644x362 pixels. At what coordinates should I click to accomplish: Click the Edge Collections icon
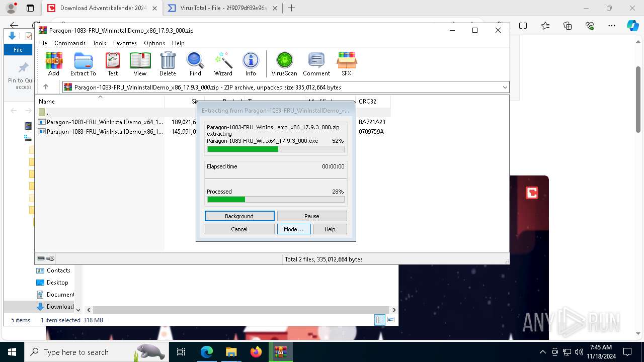coord(568,26)
